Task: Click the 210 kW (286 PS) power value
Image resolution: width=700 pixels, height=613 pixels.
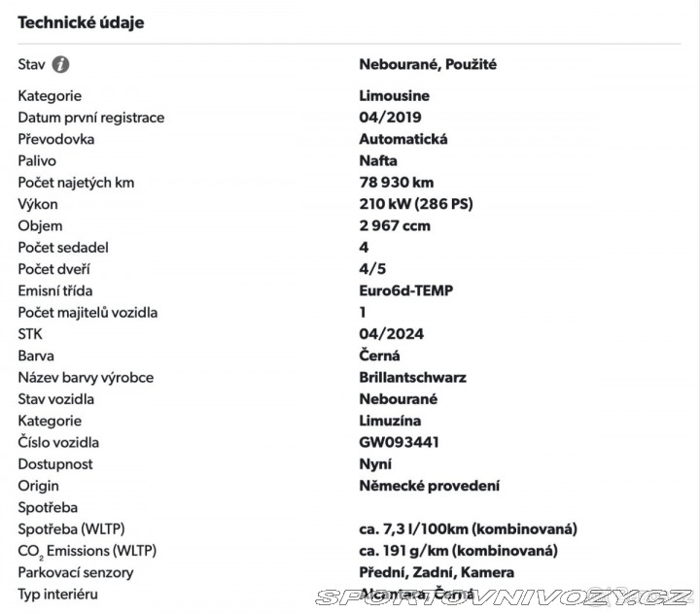Action: [x=416, y=204]
